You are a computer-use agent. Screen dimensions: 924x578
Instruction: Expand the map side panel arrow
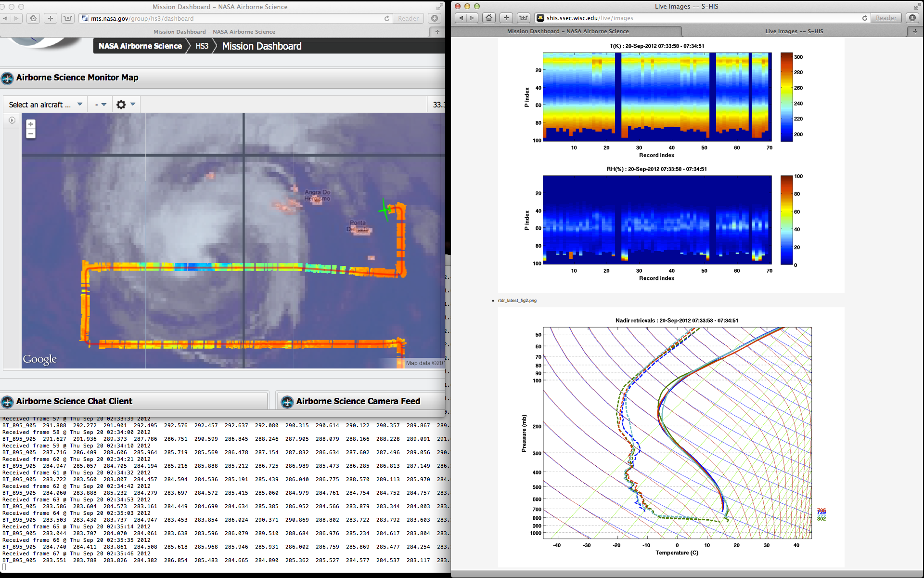pyautogui.click(x=12, y=120)
